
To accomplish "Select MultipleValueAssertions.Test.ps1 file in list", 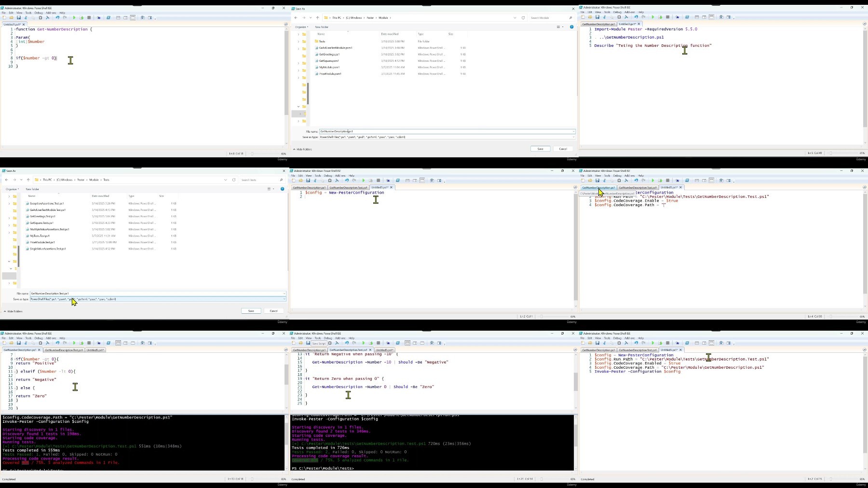I will click(50, 229).
